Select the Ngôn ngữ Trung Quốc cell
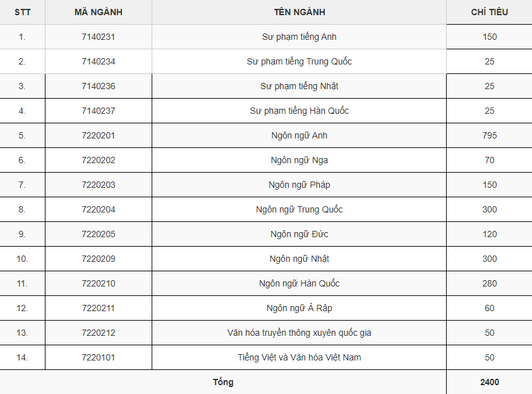The width and height of the screenshot is (532, 394). coord(299,209)
